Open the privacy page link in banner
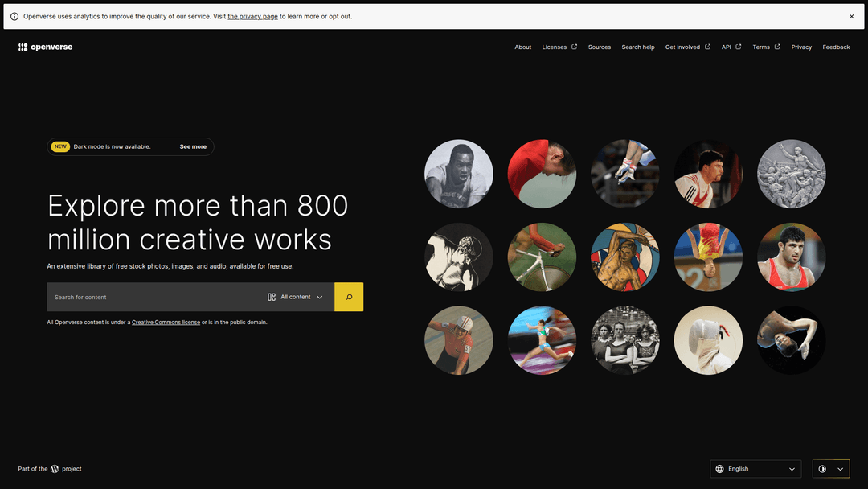868x489 pixels. [x=252, y=16]
